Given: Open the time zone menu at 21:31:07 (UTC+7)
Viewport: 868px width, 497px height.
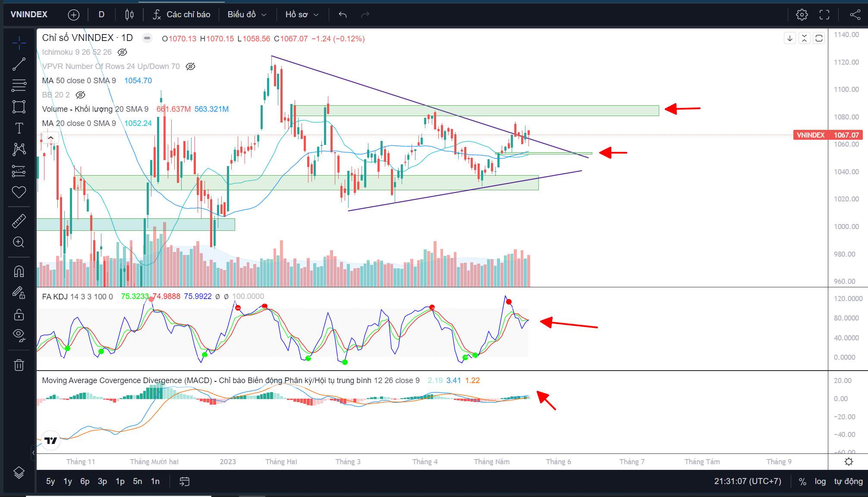Looking at the screenshot, I should pyautogui.click(x=748, y=481).
